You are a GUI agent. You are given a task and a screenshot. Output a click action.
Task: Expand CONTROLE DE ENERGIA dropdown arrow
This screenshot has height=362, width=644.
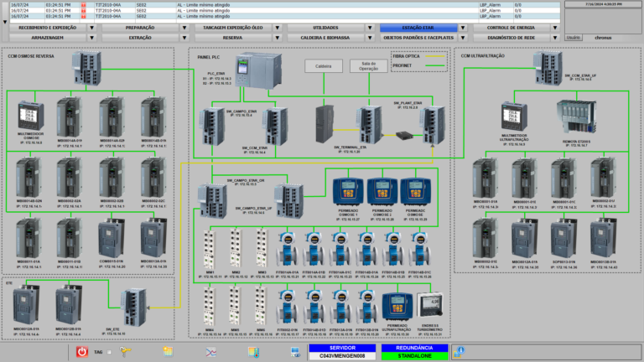pyautogui.click(x=555, y=28)
